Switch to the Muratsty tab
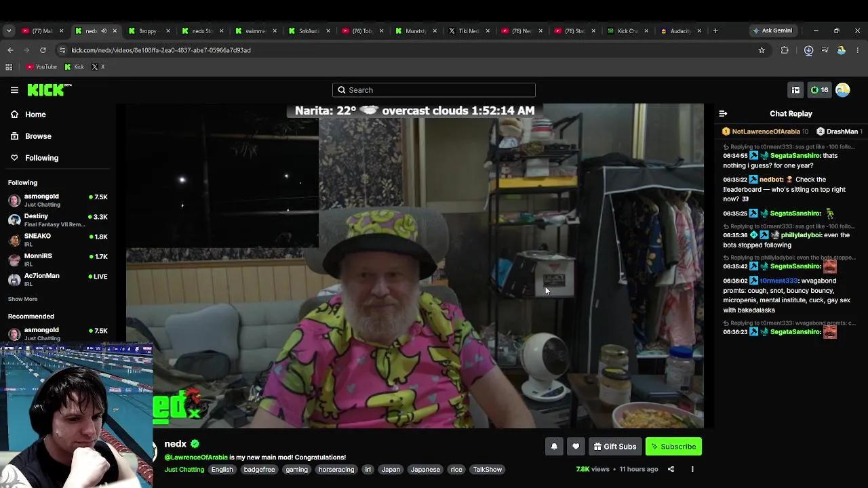 pyautogui.click(x=415, y=30)
